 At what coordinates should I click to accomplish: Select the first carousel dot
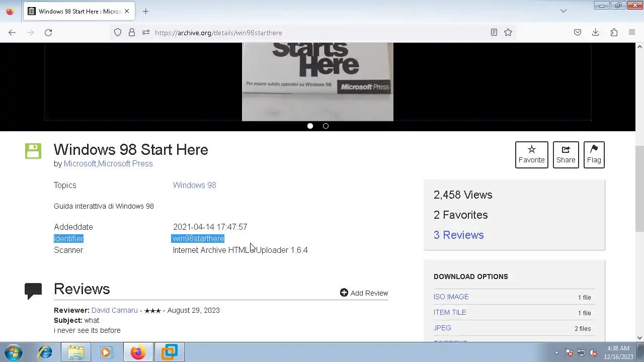click(x=310, y=126)
